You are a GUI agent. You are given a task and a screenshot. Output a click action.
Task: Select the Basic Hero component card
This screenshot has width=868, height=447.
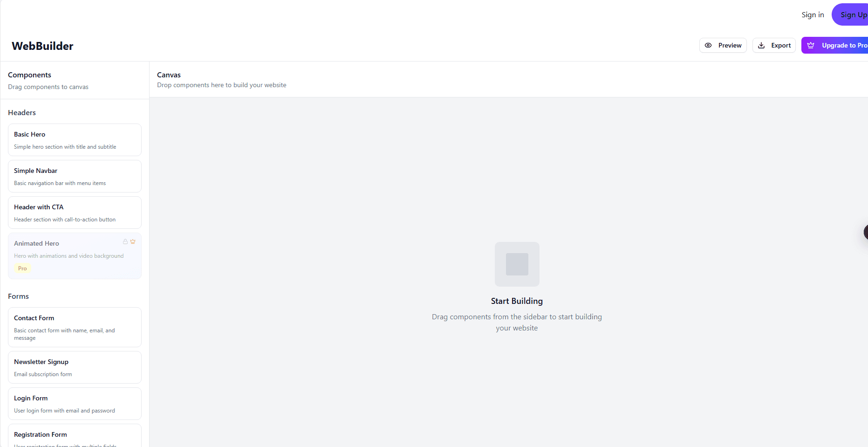tap(75, 139)
